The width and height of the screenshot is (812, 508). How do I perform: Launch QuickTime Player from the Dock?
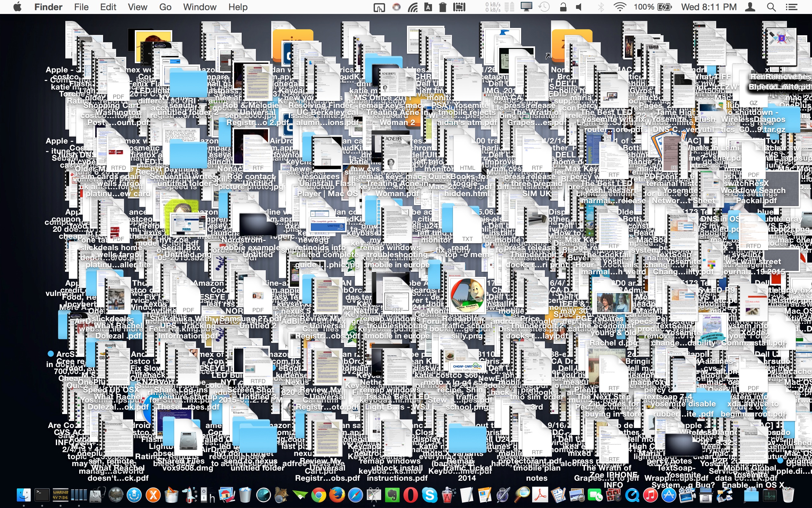click(x=632, y=495)
